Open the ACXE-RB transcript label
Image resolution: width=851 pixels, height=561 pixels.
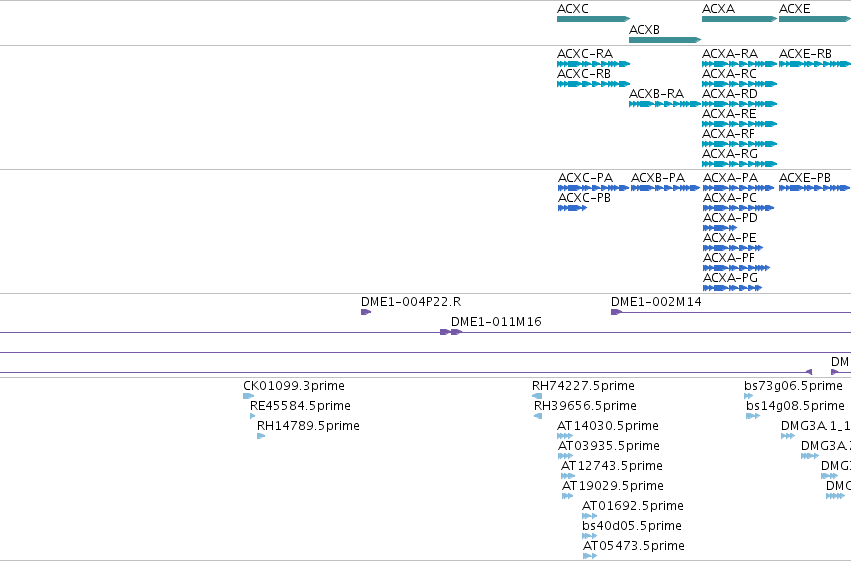pos(805,54)
